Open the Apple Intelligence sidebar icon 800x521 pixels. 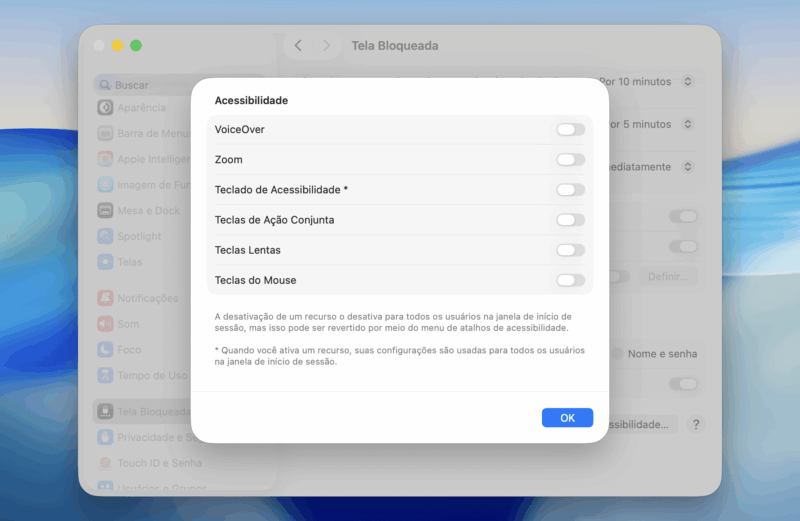[105, 159]
